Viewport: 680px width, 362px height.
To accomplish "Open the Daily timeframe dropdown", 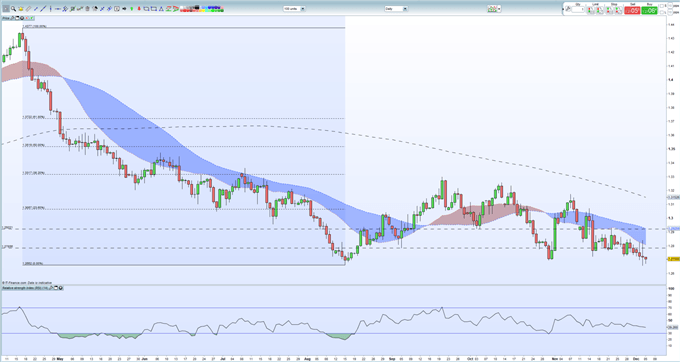I will tap(396, 9).
